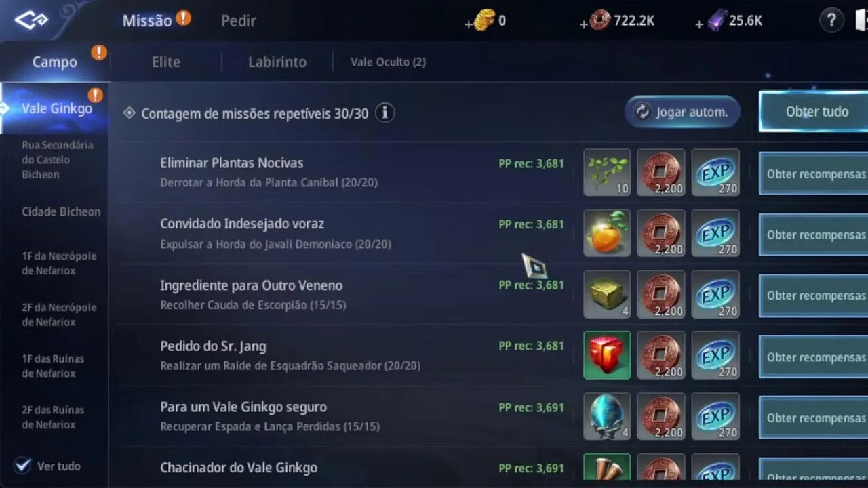
Task: Select Cidade Bicheon in sidebar
Action: coord(61,211)
